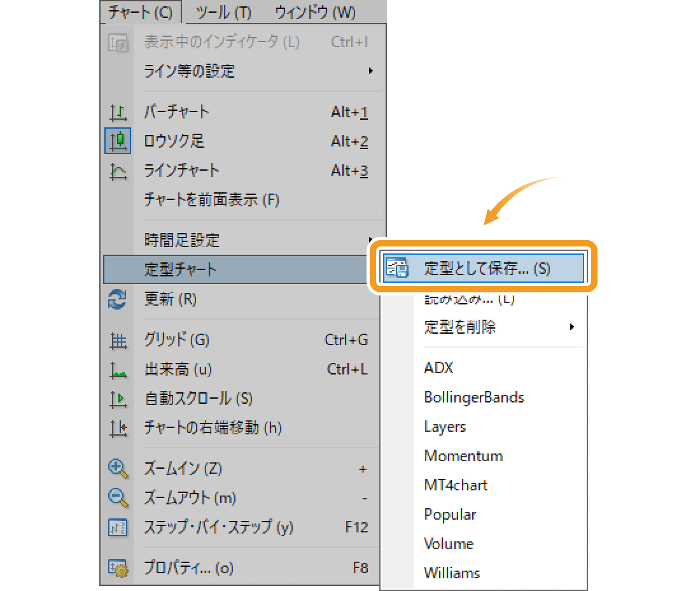Click the grid icon
Viewport: 700px width, 591px height.
tap(118, 341)
